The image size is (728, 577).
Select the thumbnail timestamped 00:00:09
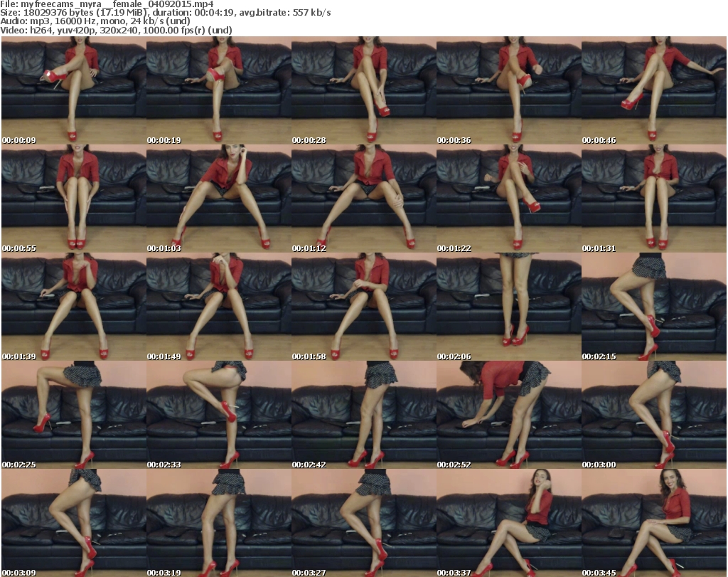click(74, 90)
